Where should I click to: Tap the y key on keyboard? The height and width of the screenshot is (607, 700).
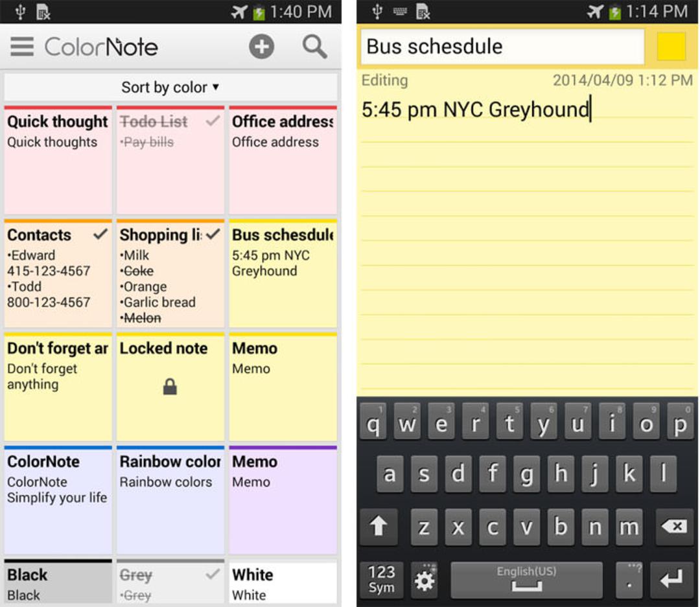(x=543, y=422)
